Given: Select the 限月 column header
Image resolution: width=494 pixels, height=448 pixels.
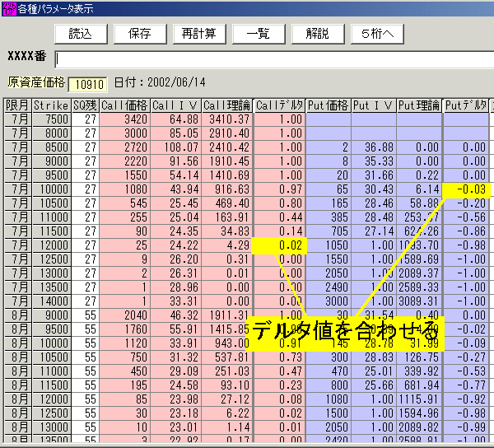Looking at the screenshot, I should 18,105.
